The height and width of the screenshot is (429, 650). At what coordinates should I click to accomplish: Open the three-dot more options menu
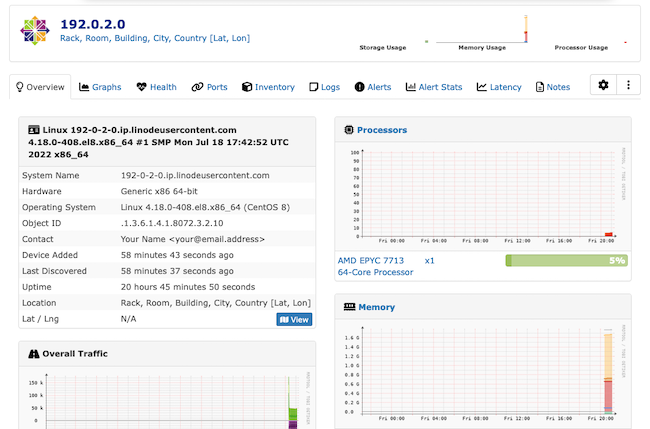tap(628, 86)
